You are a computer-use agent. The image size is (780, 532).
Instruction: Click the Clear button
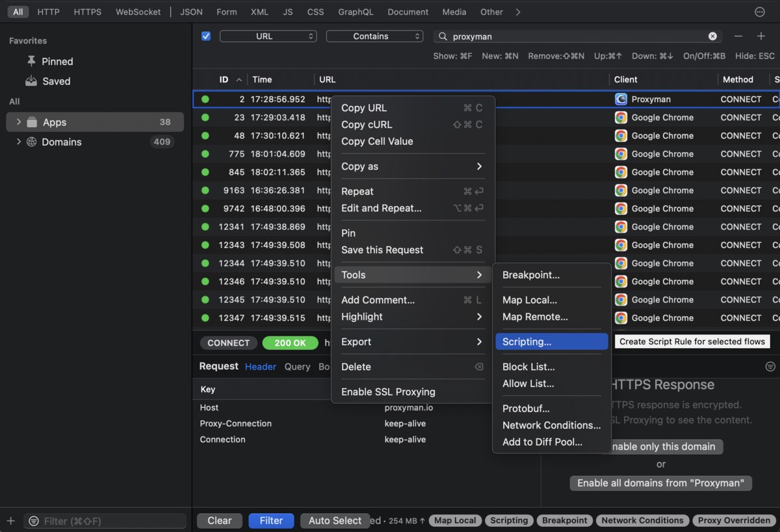click(x=220, y=520)
